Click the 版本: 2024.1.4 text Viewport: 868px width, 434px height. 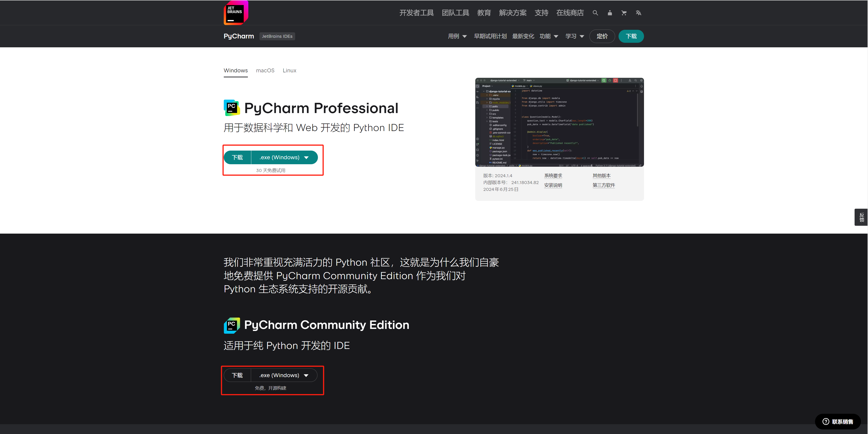point(497,176)
